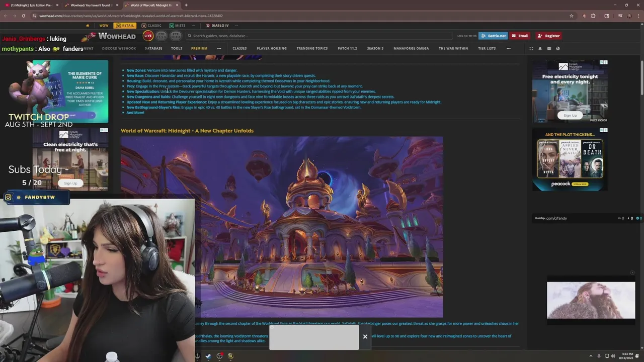Log in with Battle.net

(x=493, y=36)
